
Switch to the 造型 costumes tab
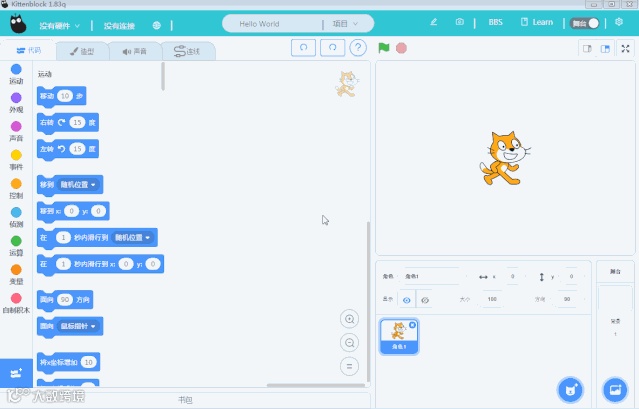pyautogui.click(x=82, y=51)
